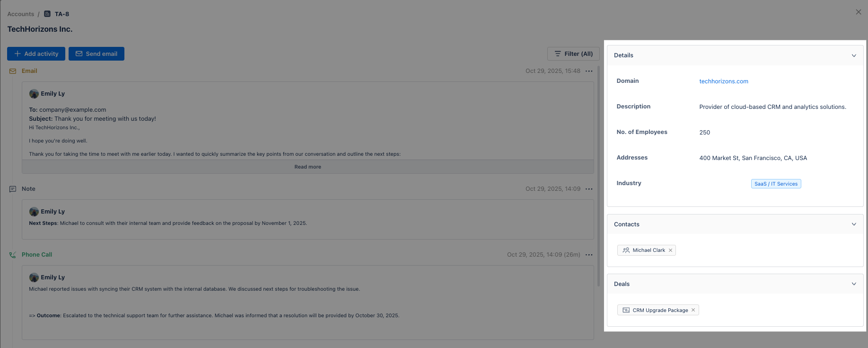
Task: Collapse the Deals section
Action: click(x=854, y=284)
